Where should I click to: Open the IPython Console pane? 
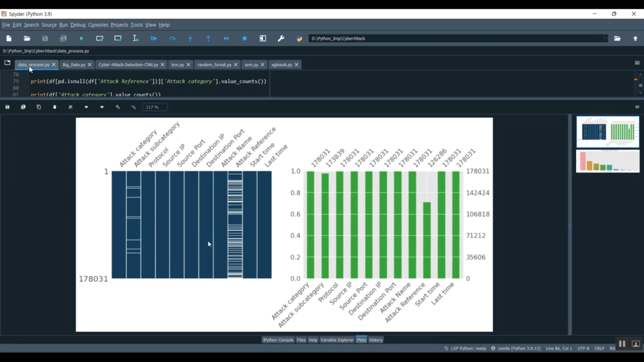278,340
